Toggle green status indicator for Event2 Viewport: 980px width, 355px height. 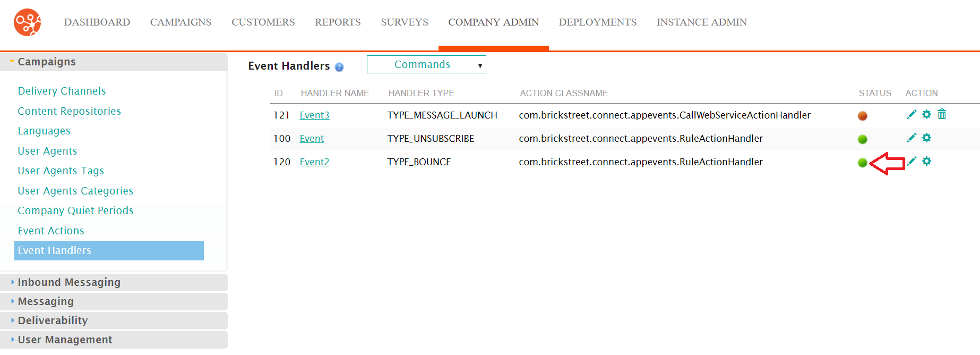863,163
